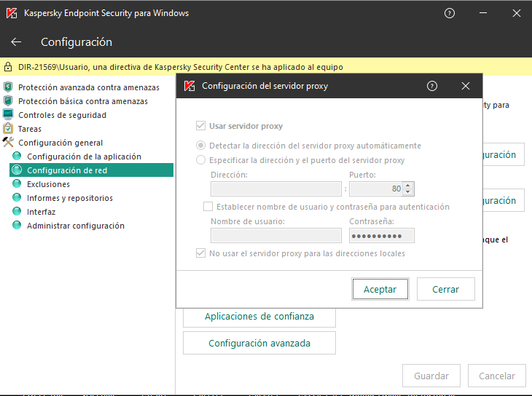Open Aplicaciones de confianza
This screenshot has height=396, width=532.
coord(259,317)
